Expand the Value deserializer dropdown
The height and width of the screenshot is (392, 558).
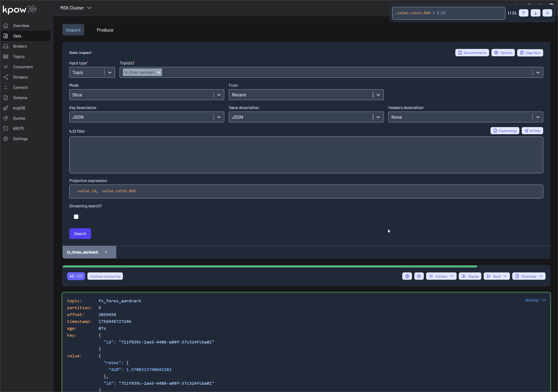pos(378,117)
